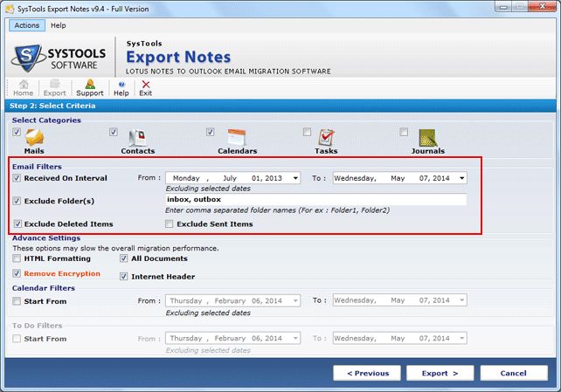Select the month July in From date

point(230,178)
